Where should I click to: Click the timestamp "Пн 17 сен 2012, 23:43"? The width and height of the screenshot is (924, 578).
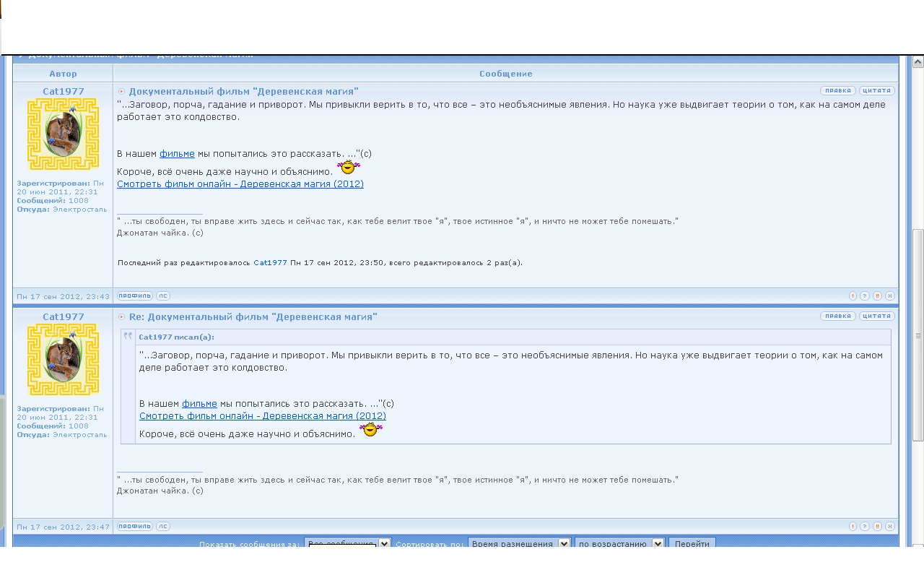pos(64,296)
